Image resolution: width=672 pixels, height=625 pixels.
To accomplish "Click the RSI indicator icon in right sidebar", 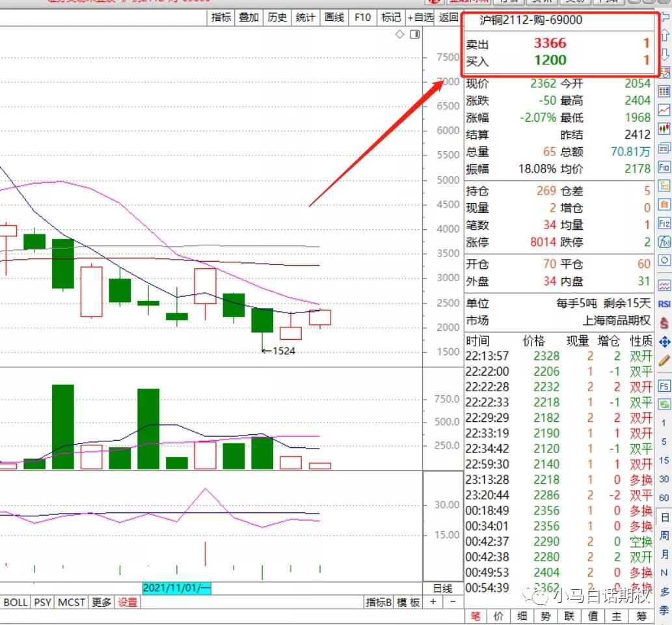I will [664, 303].
